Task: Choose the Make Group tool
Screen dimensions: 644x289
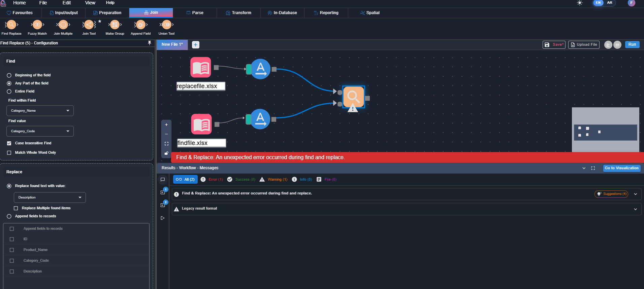Action: 115,25
